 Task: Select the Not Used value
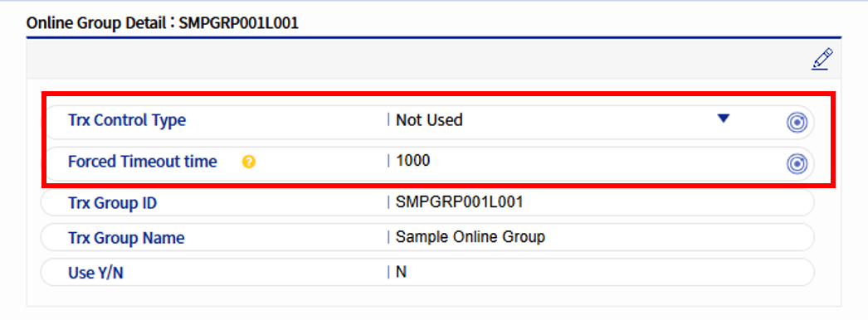pyautogui.click(x=429, y=119)
